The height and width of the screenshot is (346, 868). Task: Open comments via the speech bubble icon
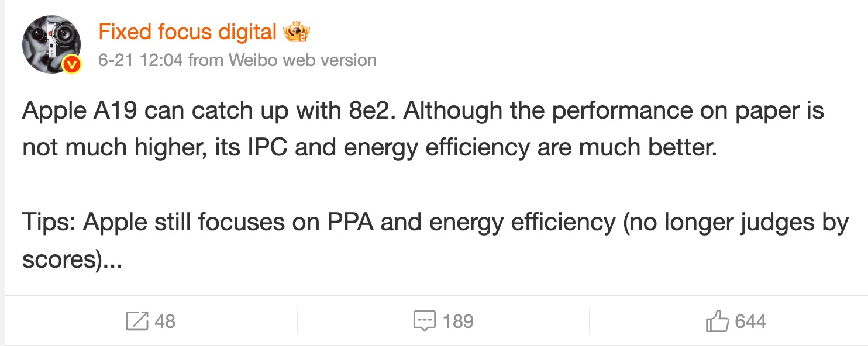tap(424, 321)
